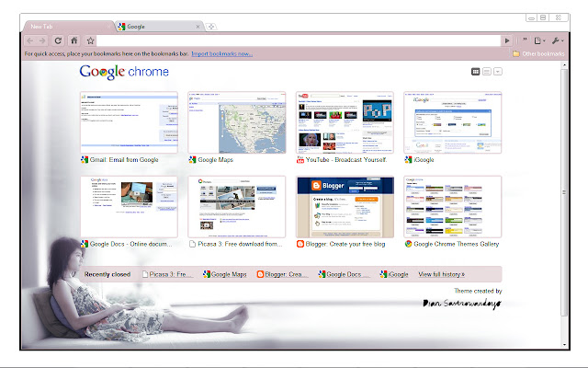The width and height of the screenshot is (588, 368).
Task: Reopen recently closed iGoogle page
Action: point(394,274)
